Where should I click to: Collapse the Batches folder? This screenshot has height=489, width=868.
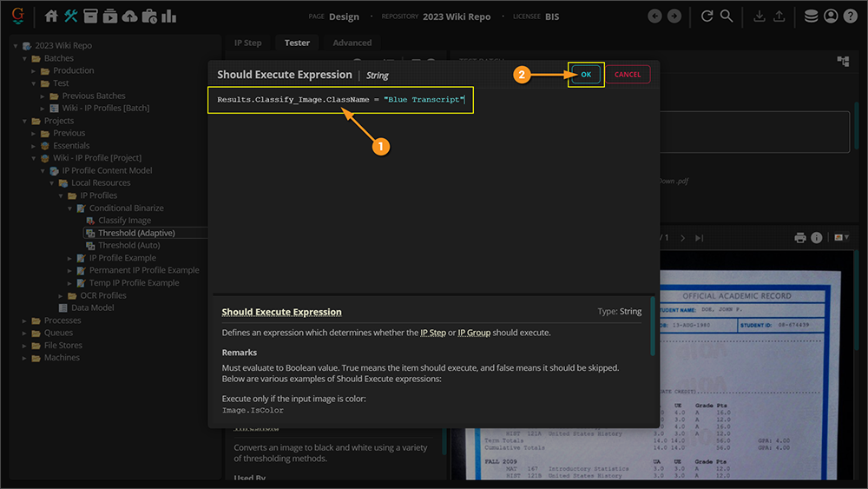coord(24,58)
